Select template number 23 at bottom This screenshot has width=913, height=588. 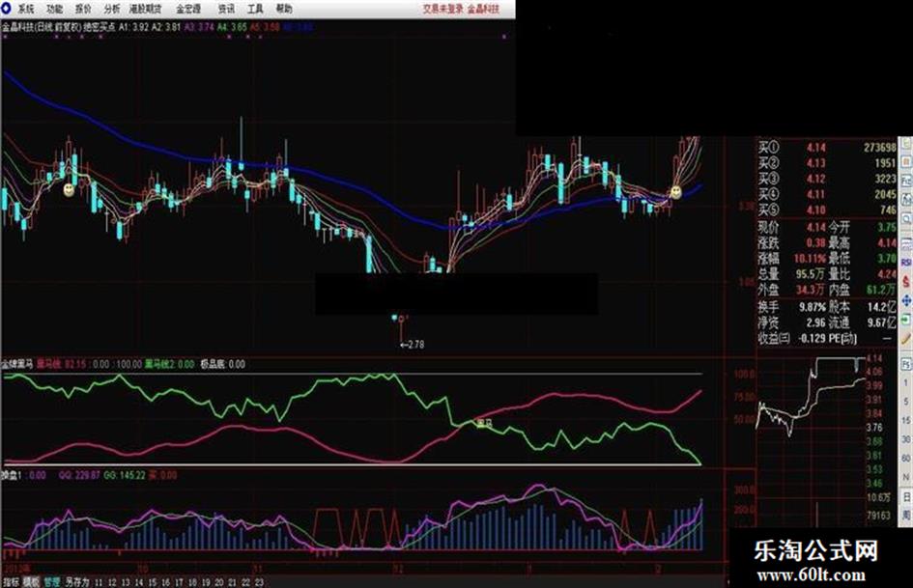[x=259, y=582]
